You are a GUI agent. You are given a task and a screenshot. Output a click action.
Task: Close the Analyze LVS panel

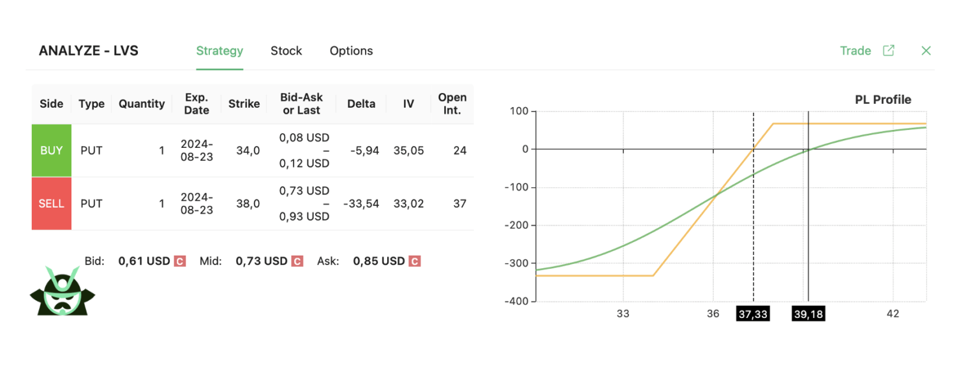[926, 51]
